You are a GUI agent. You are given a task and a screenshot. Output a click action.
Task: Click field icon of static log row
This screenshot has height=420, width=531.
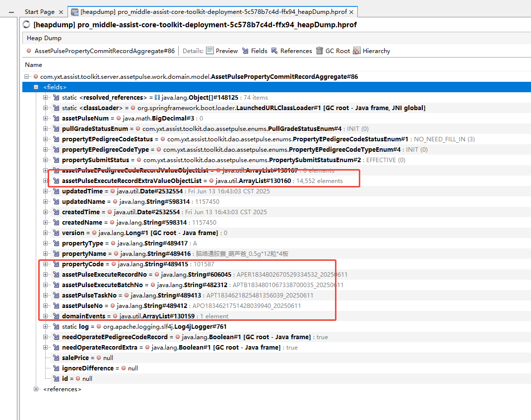tap(56, 327)
